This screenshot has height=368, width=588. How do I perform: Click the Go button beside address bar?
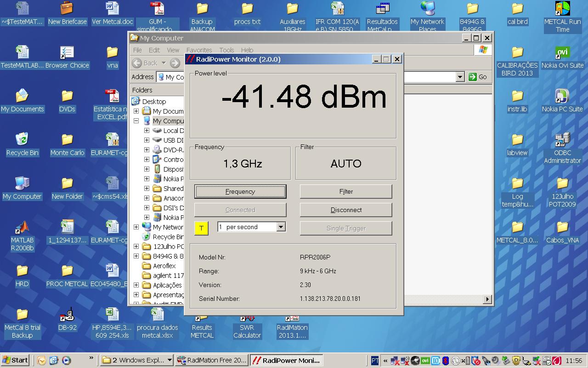point(478,77)
